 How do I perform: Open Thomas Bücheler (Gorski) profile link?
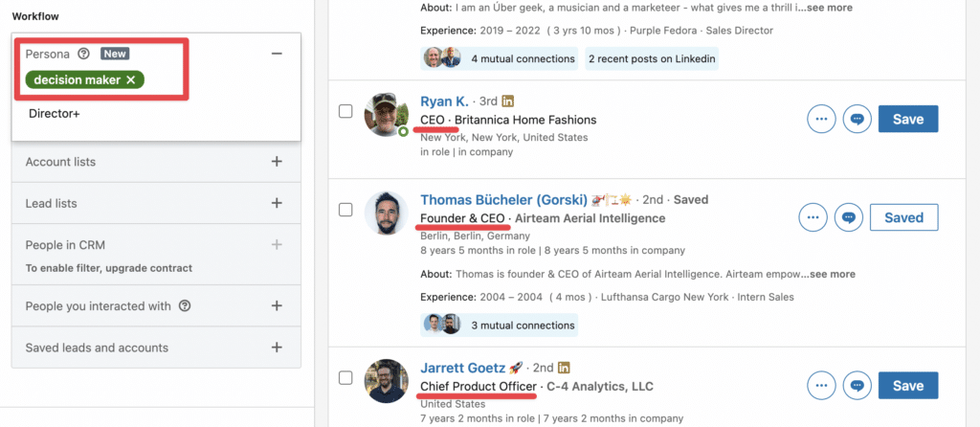pyautogui.click(x=503, y=200)
